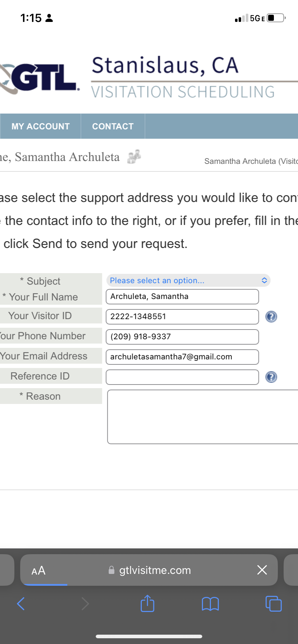The height and width of the screenshot is (644, 298).
Task: Click inside the Reason text area
Action: pos(203,417)
